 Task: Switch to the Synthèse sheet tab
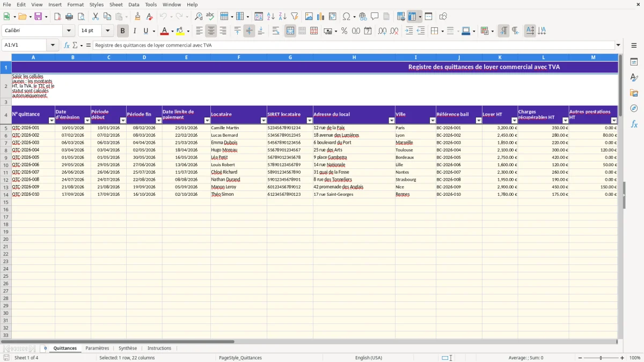(128, 348)
